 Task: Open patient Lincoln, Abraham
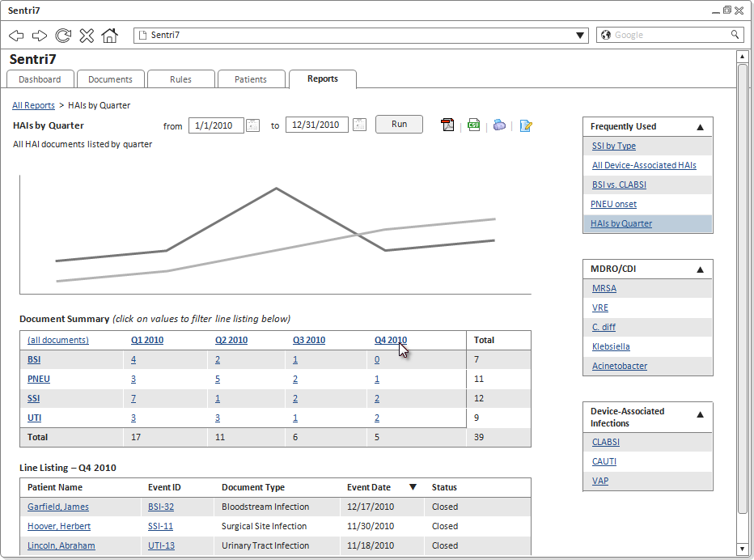[61, 545]
